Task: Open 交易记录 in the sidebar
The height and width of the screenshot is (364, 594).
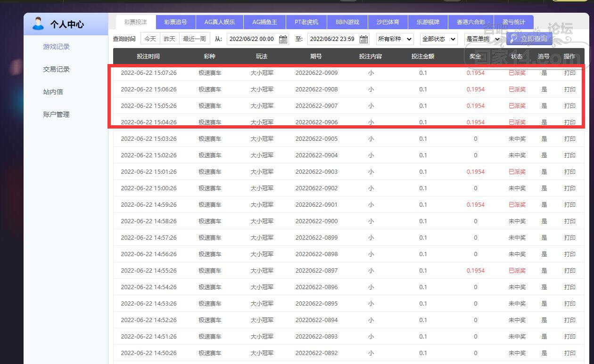Action: pyautogui.click(x=56, y=69)
